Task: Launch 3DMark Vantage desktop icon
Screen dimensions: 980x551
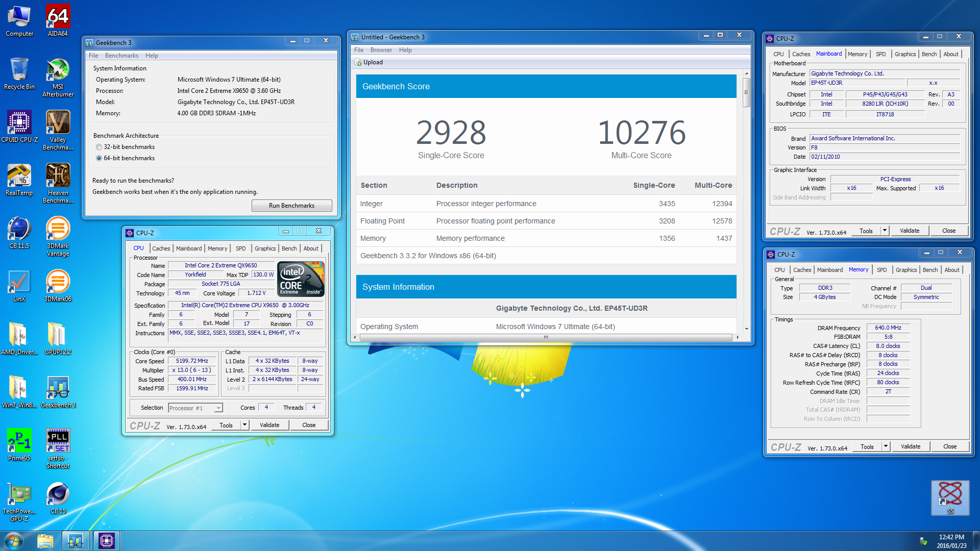Action: point(58,237)
